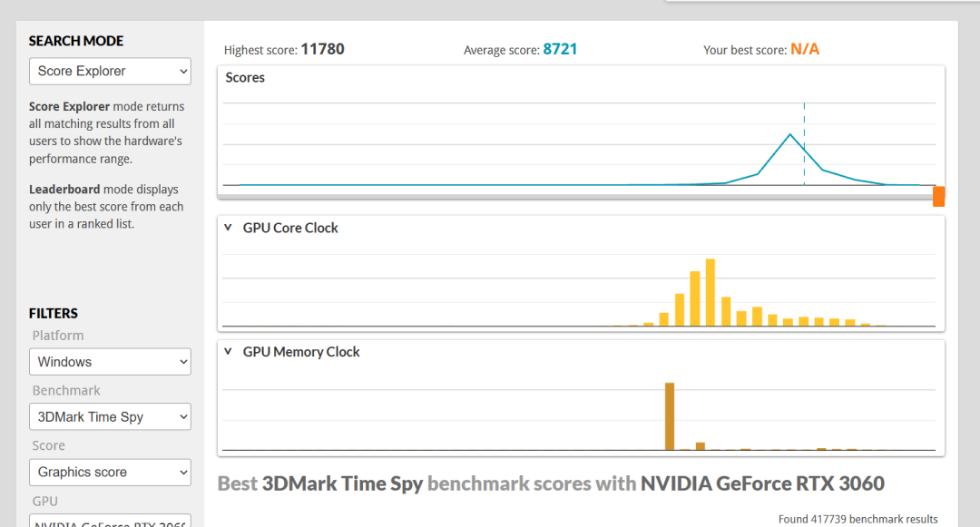980x527 pixels.
Task: Click the Benchmark filter label
Action: click(66, 390)
